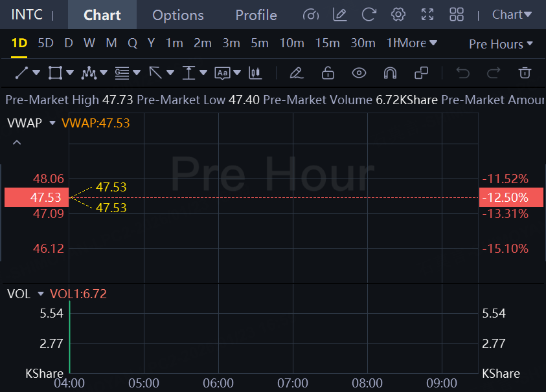Click the edit note pencil icon

(340, 15)
